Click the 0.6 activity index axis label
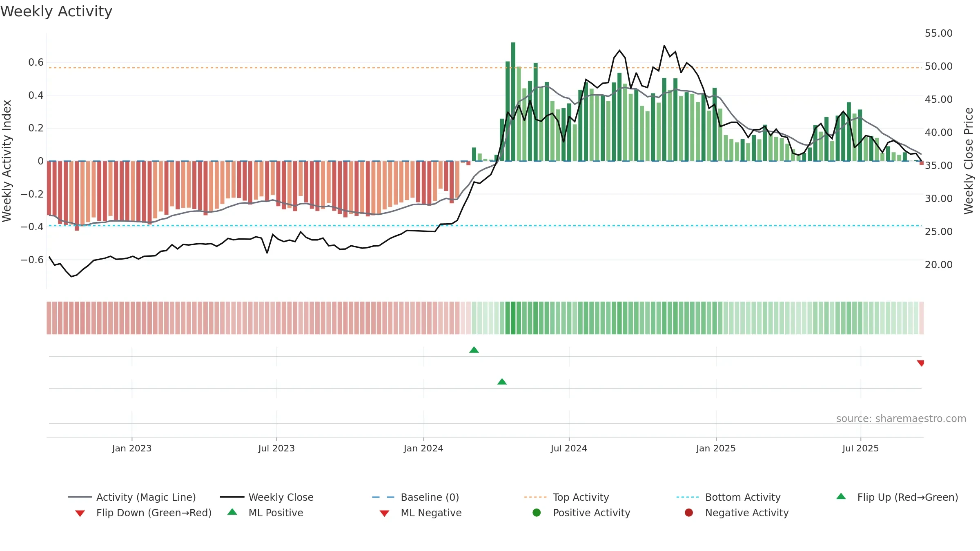The image size is (980, 551). (x=36, y=62)
